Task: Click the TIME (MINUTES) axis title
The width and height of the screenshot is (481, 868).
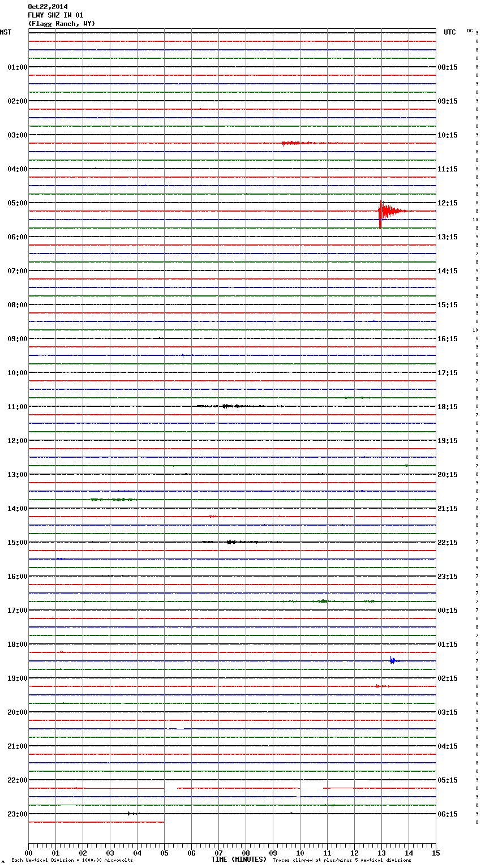Action: click(x=239, y=860)
